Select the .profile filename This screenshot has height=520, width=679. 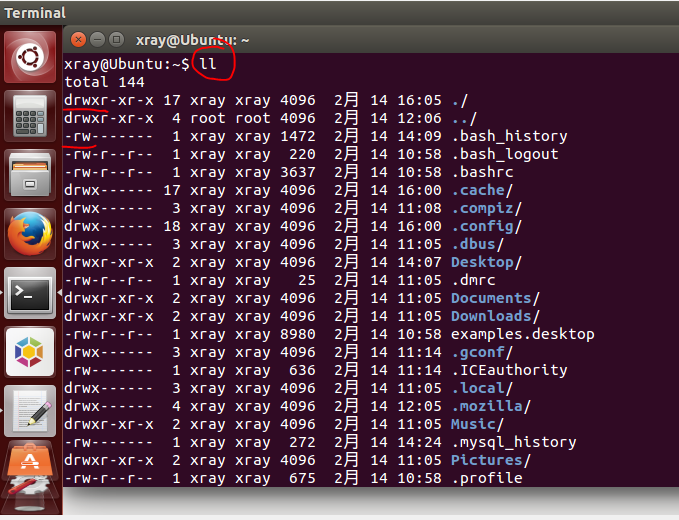click(x=487, y=479)
